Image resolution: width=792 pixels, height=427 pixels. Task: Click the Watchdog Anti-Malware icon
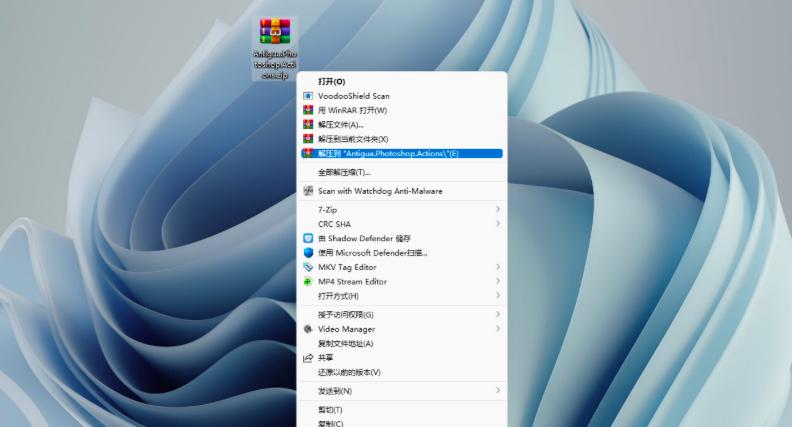pos(308,191)
